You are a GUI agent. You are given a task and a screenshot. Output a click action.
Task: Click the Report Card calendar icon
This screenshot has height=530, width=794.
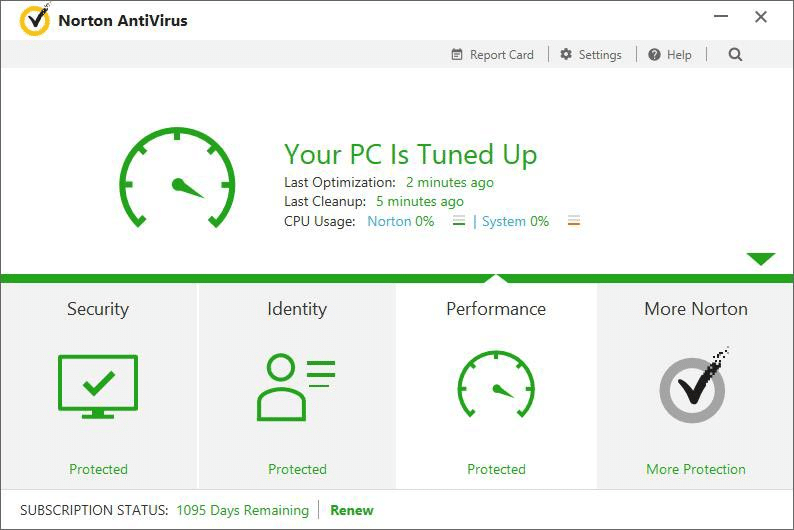click(457, 54)
